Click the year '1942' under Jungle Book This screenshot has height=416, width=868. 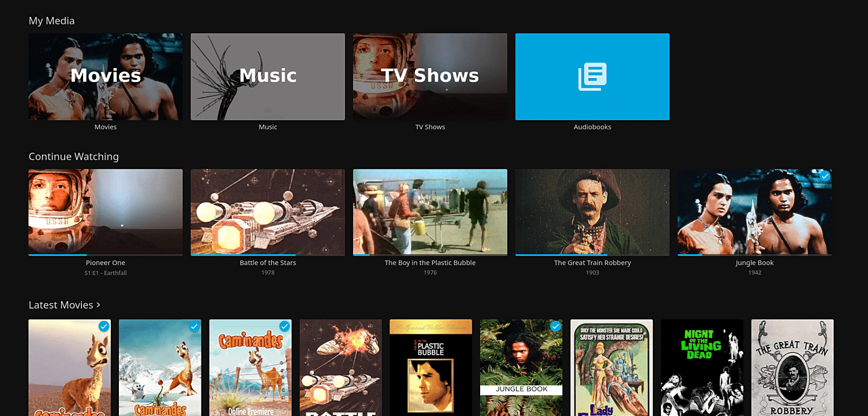pyautogui.click(x=754, y=273)
